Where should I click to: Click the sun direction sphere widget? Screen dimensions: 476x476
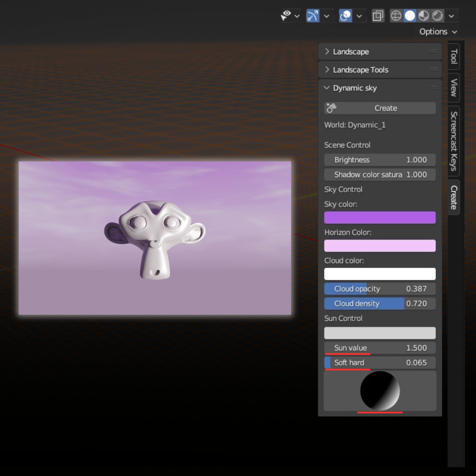[x=380, y=390]
